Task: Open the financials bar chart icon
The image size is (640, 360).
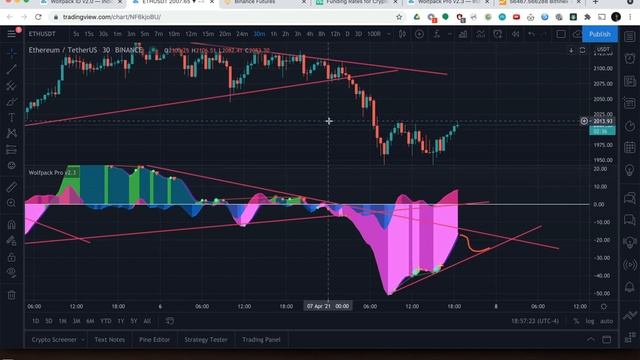Action: point(463,34)
